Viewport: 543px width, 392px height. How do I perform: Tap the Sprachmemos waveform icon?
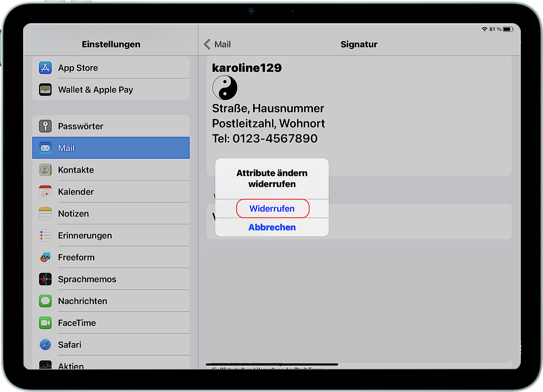pyautogui.click(x=45, y=279)
